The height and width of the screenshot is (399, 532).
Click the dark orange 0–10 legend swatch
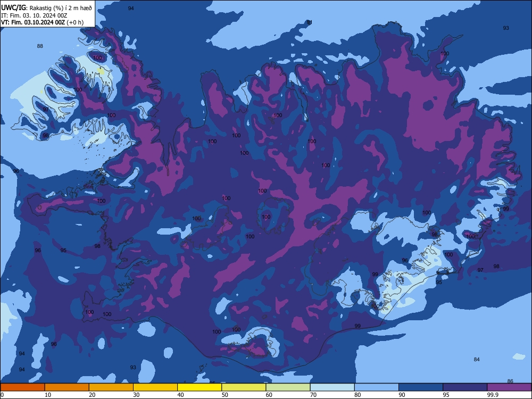(x=22, y=387)
